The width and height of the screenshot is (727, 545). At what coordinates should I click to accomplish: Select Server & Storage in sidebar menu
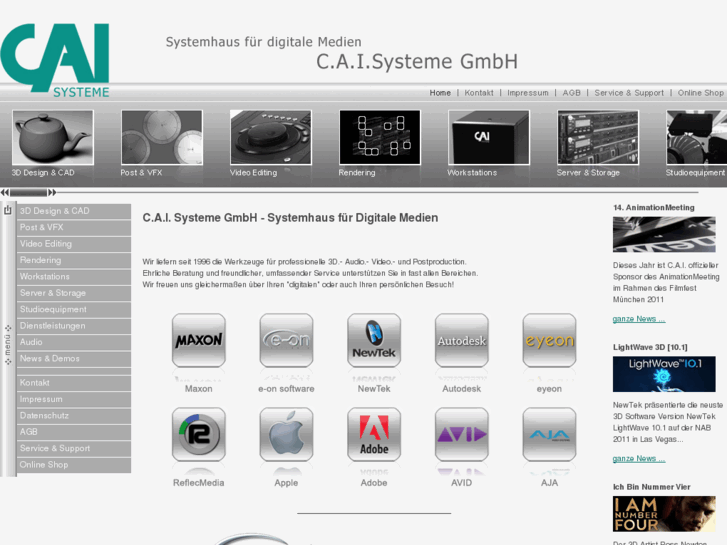[x=74, y=293]
